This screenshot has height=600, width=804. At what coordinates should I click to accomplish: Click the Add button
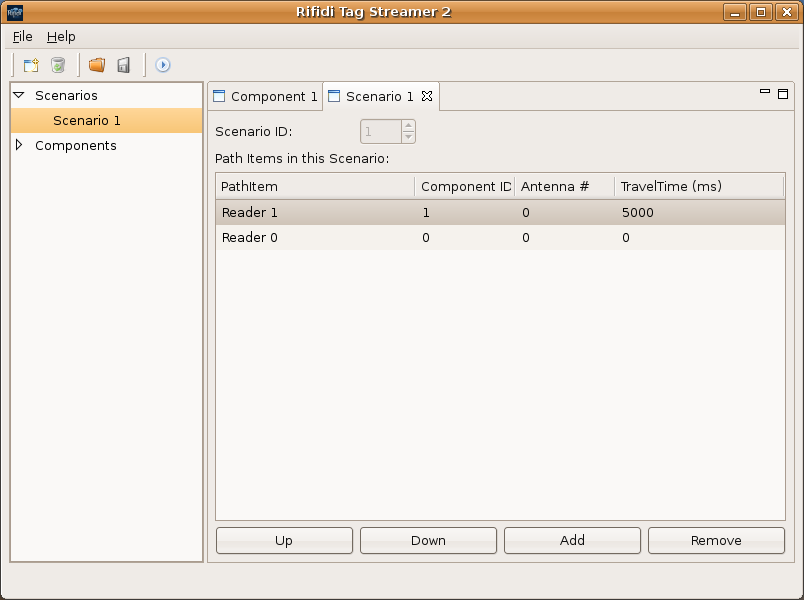pyautogui.click(x=572, y=541)
